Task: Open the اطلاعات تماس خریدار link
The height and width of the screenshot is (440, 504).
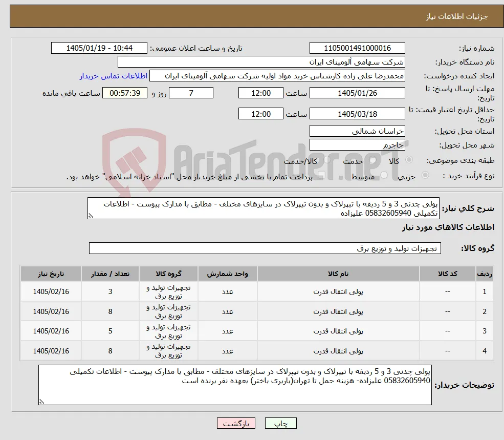Action: pos(114,76)
